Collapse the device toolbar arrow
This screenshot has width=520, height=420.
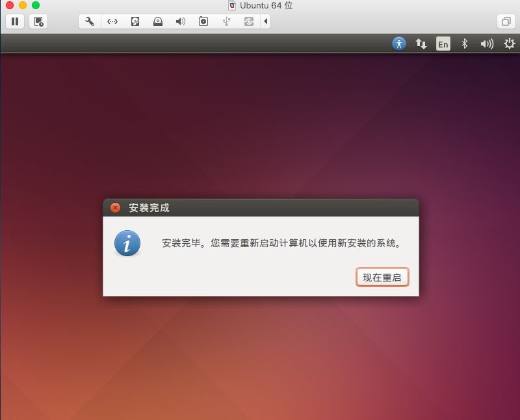[265, 21]
